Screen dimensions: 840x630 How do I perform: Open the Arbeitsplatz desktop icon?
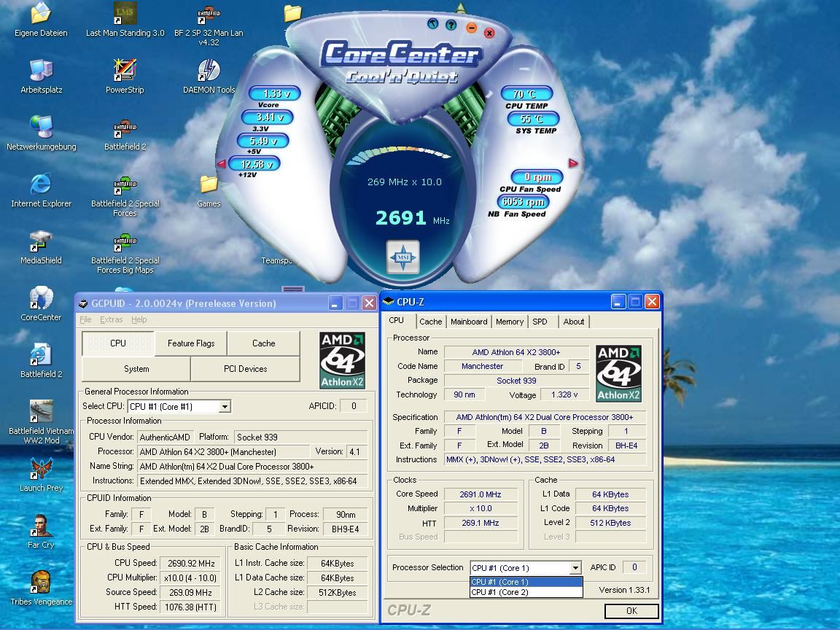(x=42, y=77)
